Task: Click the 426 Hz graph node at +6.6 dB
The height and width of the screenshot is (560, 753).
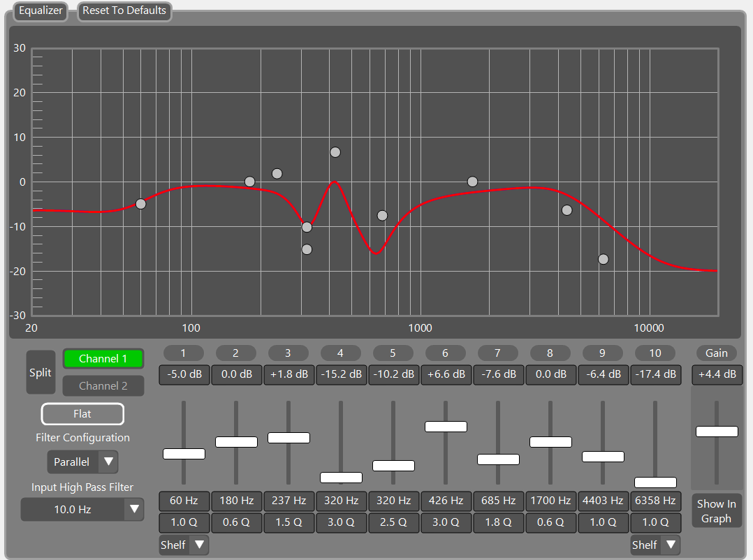Action: click(335, 152)
